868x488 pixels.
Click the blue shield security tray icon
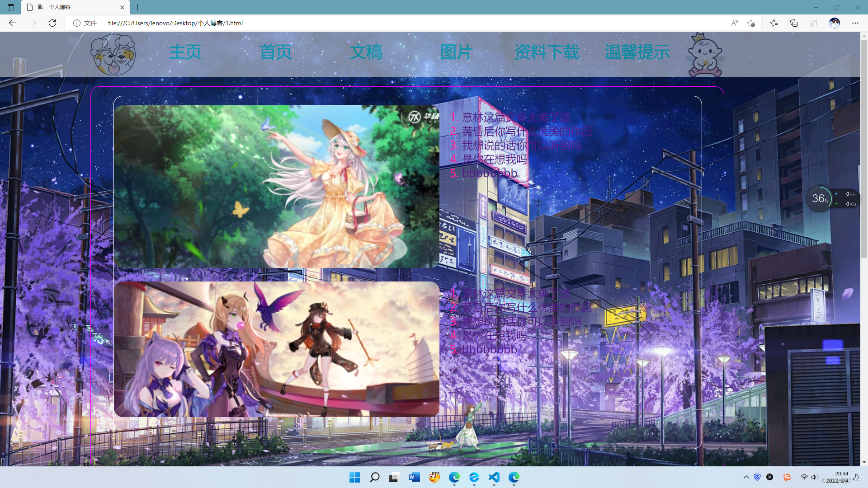[757, 477]
